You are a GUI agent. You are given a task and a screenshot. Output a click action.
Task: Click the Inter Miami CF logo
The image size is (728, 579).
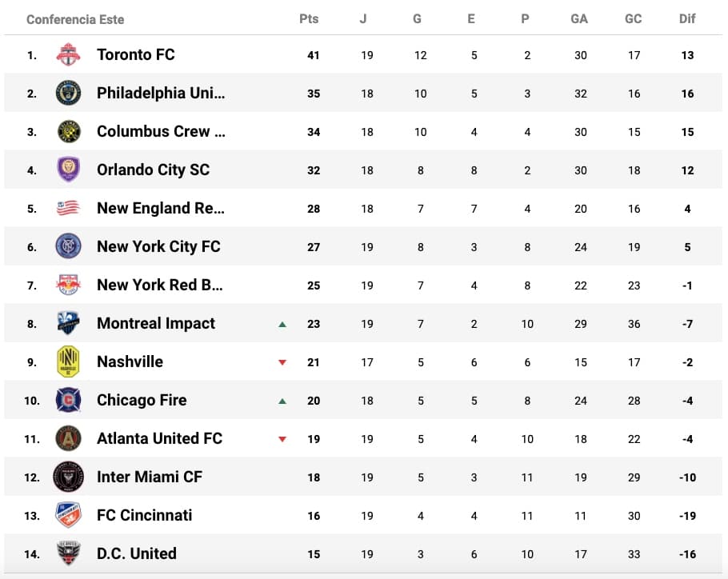68,477
